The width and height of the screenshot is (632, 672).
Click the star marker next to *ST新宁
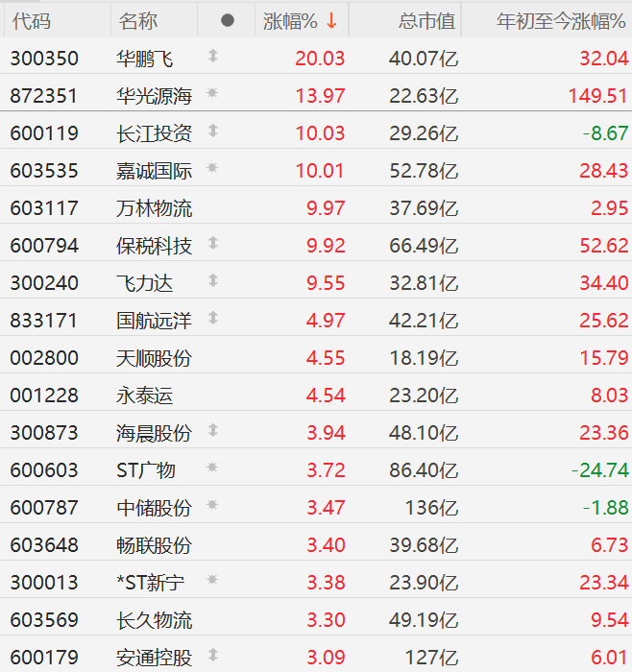click(212, 580)
